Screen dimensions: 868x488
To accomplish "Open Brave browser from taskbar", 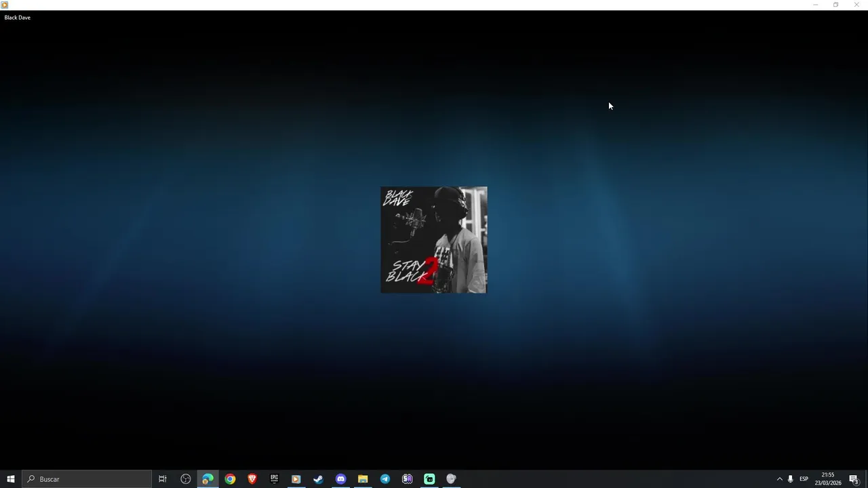I will tap(252, 479).
